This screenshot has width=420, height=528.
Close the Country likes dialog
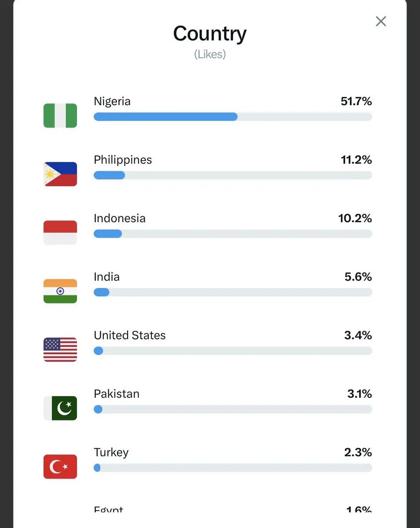click(x=381, y=21)
